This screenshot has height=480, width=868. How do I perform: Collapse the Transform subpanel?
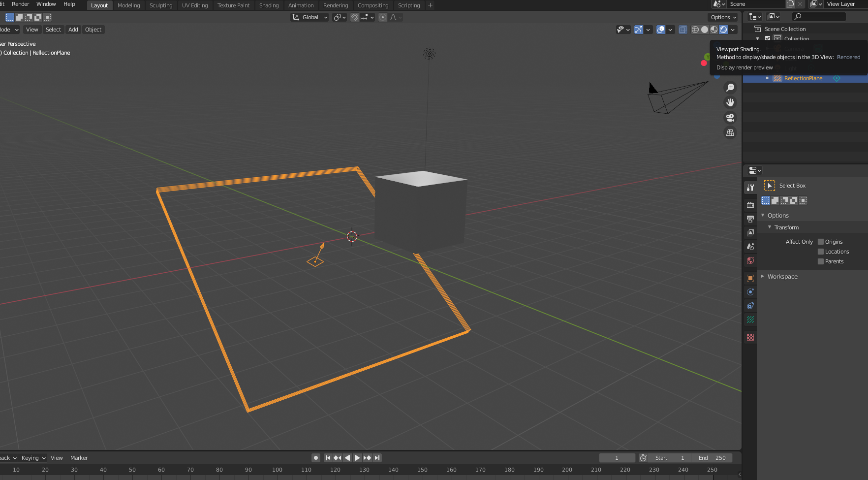[770, 227]
